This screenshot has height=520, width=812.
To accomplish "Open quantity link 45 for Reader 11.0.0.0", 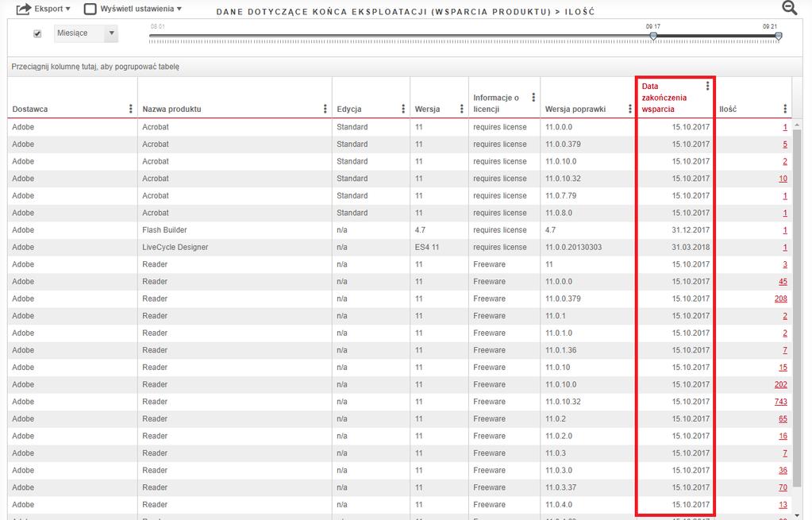I will click(x=783, y=281).
